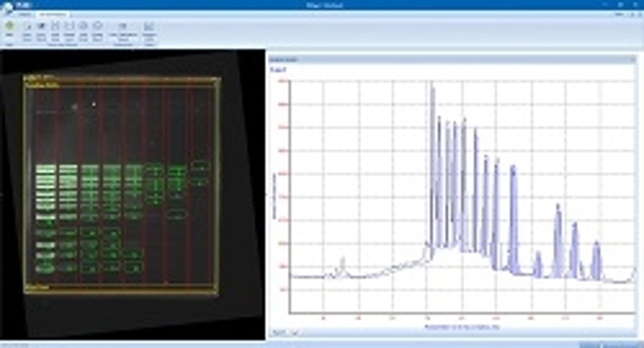644x348 pixels.
Task: Select the brightest top band in the first gel lane
Action: (46, 169)
